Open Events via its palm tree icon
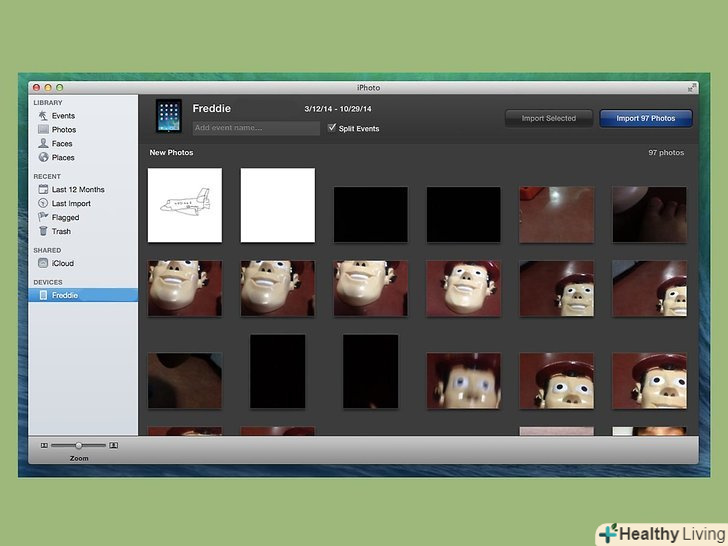Image resolution: width=728 pixels, height=546 pixels. 43,116
